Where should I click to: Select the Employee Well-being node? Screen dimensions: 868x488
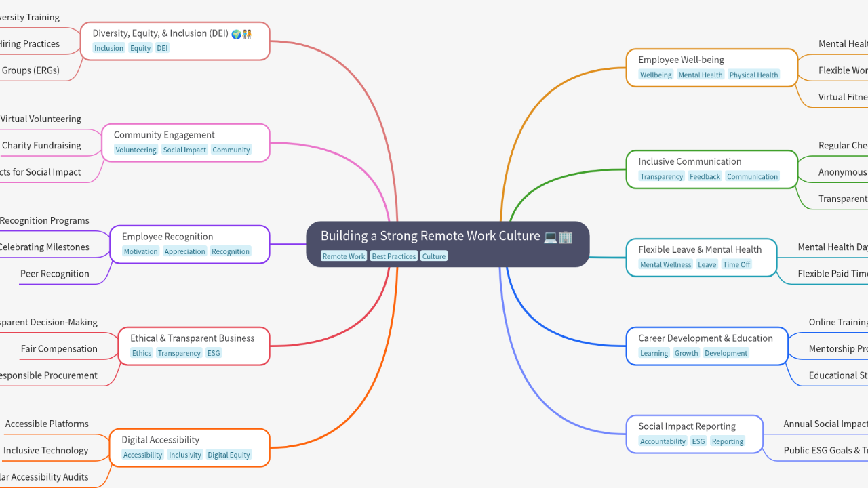712,68
